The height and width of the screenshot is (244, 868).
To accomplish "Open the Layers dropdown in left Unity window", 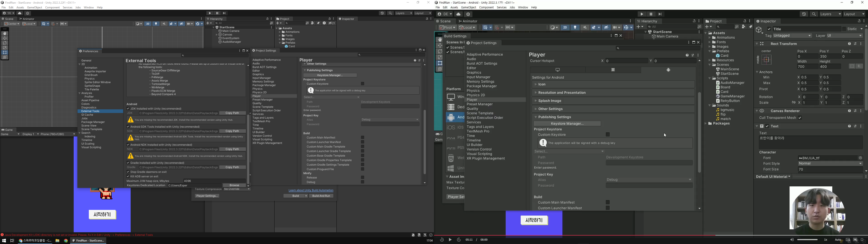I will pyautogui.click(x=404, y=13).
